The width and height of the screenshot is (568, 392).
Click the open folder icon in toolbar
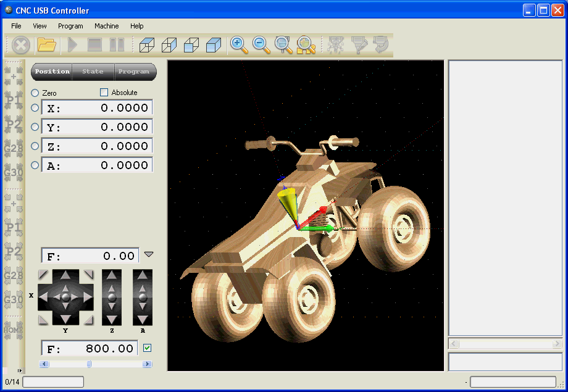pyautogui.click(x=47, y=45)
